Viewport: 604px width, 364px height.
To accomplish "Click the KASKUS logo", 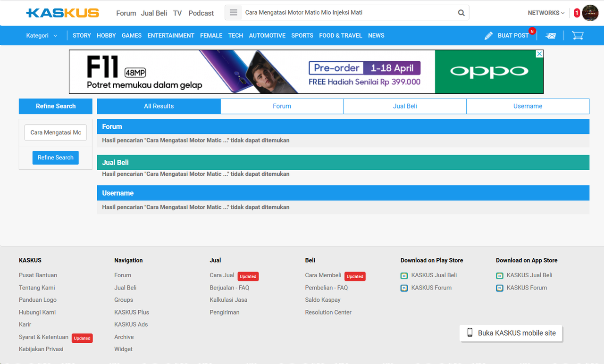I will [x=63, y=13].
